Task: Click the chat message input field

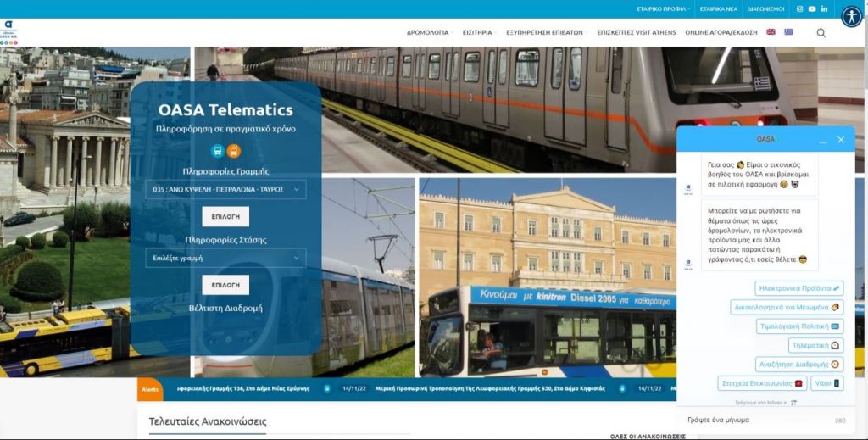Action: [x=754, y=420]
